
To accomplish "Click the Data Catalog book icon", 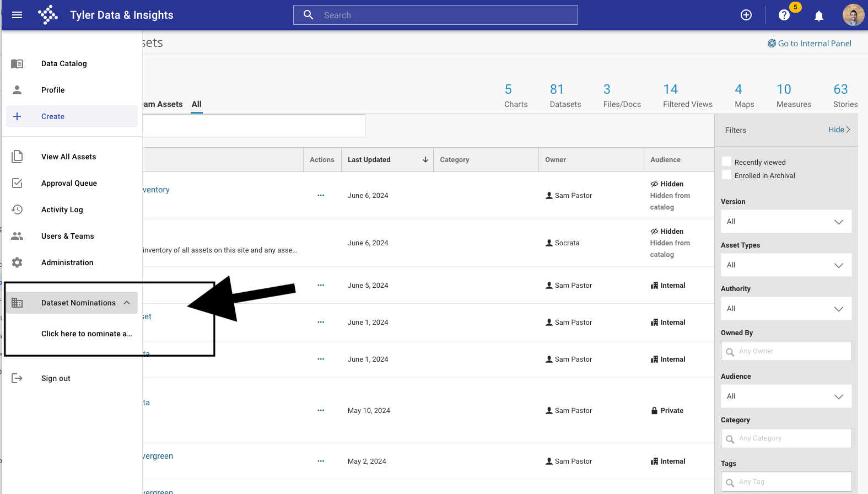I will tap(17, 63).
